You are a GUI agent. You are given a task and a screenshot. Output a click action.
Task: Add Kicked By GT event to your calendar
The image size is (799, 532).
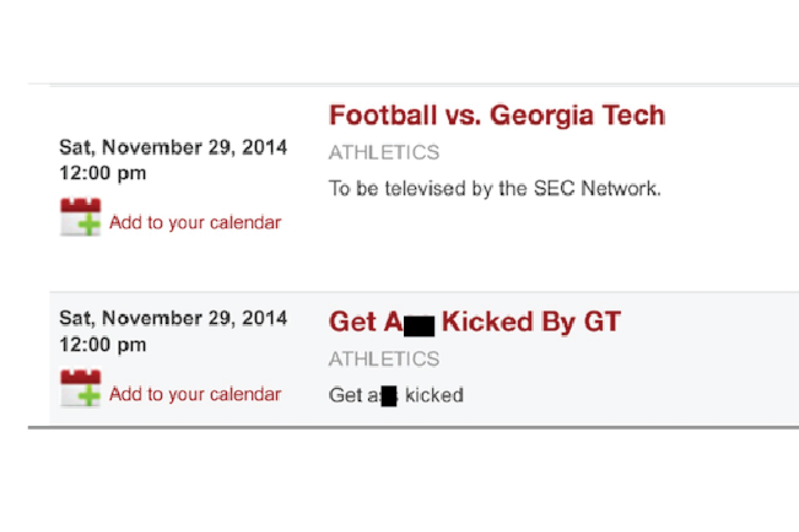coord(195,394)
